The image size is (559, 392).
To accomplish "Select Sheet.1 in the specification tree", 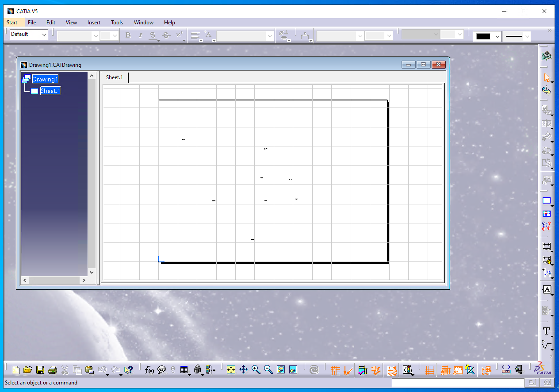I will click(50, 91).
